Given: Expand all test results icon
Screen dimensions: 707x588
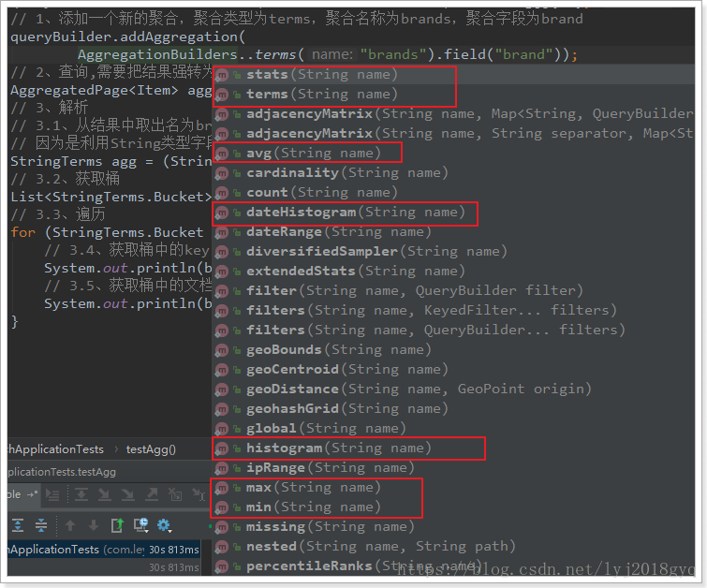Looking at the screenshot, I should click(x=18, y=525).
